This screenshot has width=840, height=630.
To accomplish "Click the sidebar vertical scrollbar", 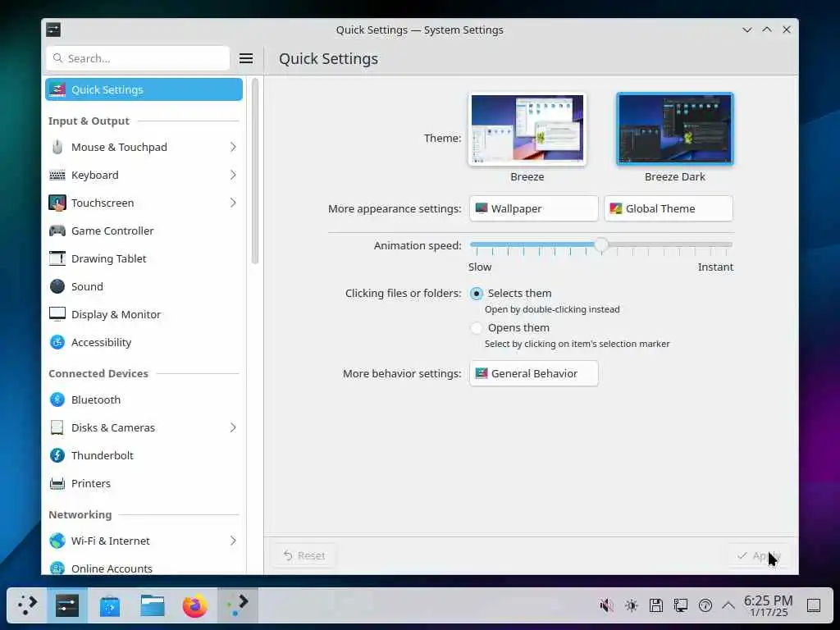I will pos(255,171).
